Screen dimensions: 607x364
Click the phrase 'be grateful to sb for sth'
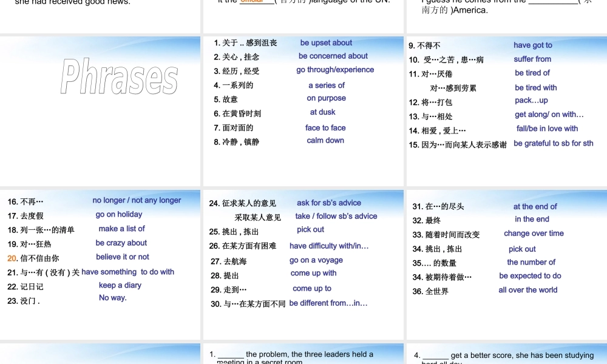(553, 143)
